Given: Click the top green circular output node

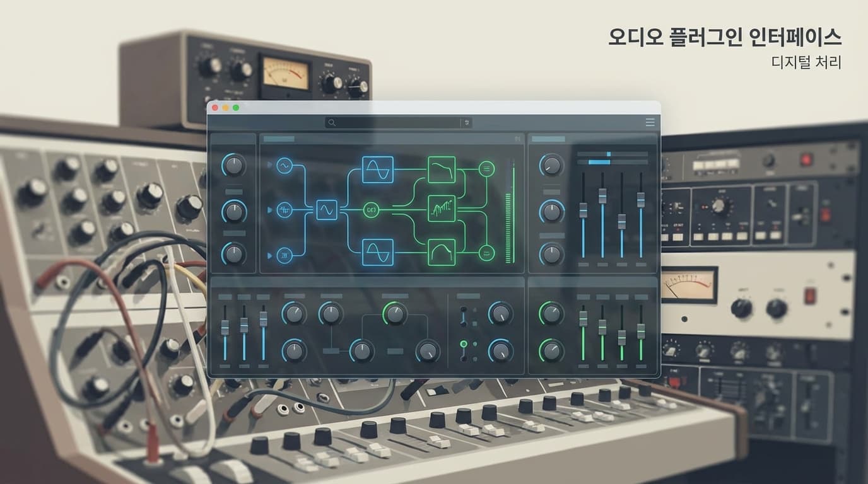Looking at the screenshot, I should coord(486,168).
